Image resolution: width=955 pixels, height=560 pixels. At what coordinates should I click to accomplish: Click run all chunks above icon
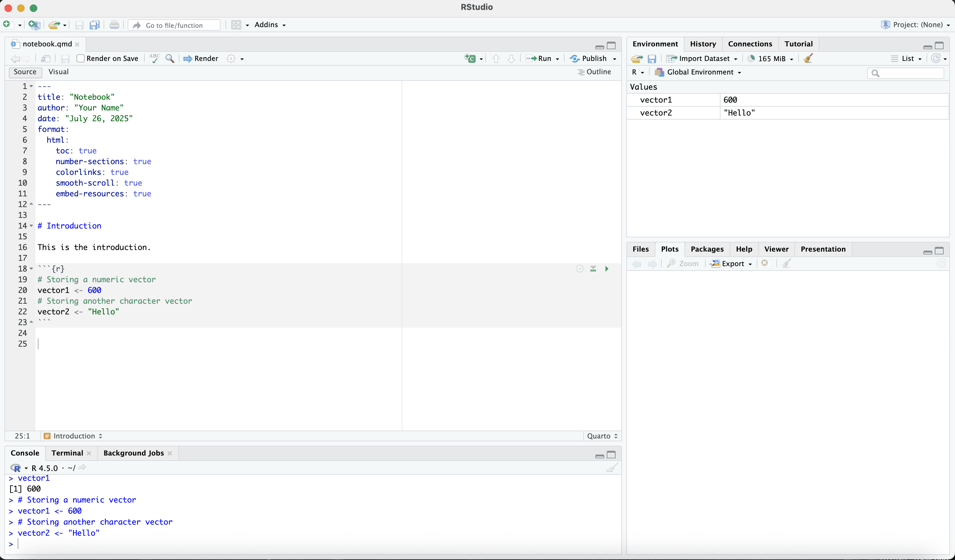tap(593, 269)
